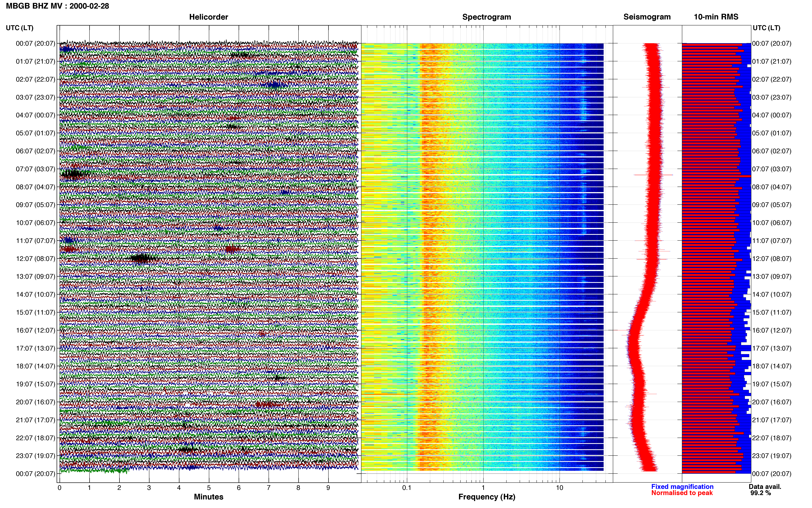Image resolution: width=812 pixels, height=508 pixels.
Task: Click the '7' tick on Minutes axis
Action: coord(269,487)
